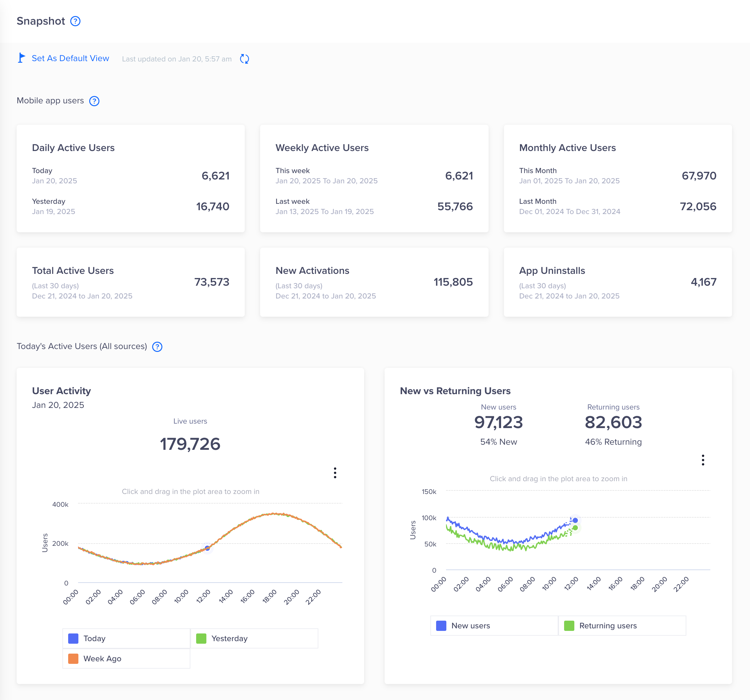This screenshot has width=750, height=700.
Task: Click App Uninstalls value 4,167
Action: point(704,282)
